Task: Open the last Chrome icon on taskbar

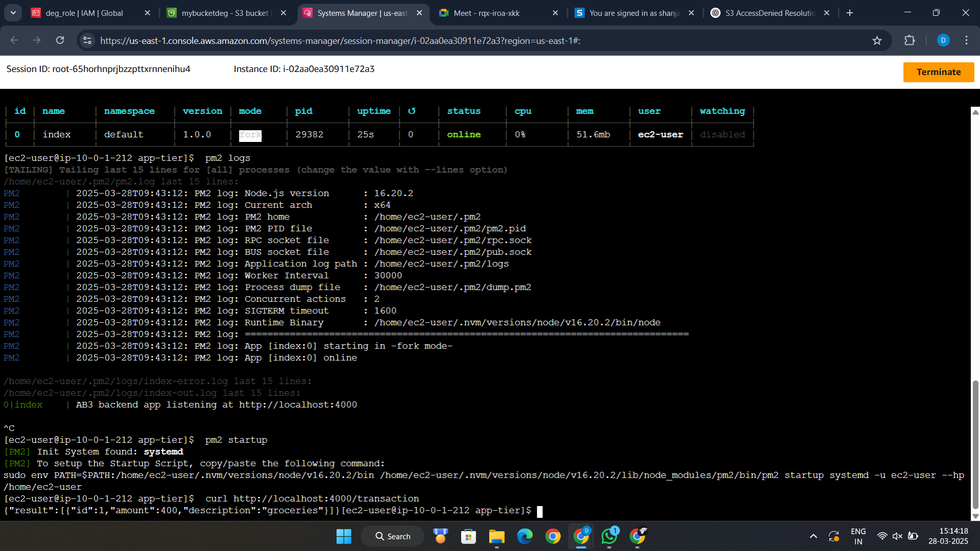Action: (638, 537)
